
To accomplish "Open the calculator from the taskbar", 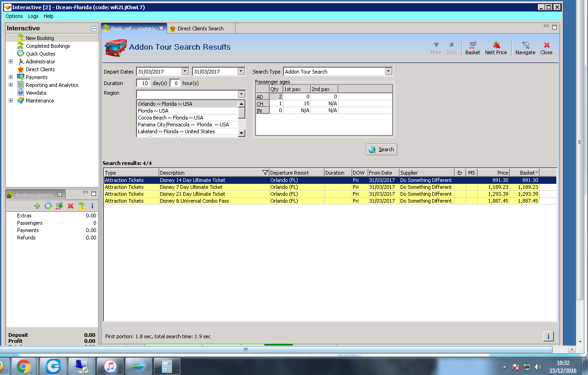I will [x=167, y=366].
